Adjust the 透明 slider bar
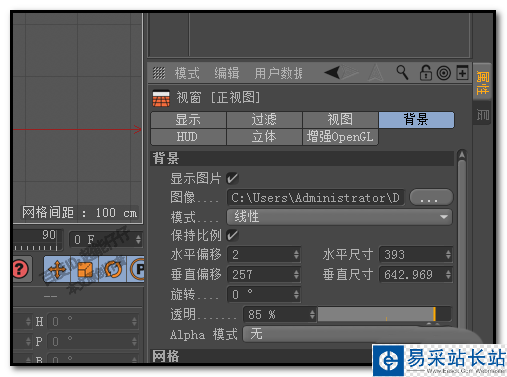Viewport: 507px width, 377px height. [x=384, y=314]
